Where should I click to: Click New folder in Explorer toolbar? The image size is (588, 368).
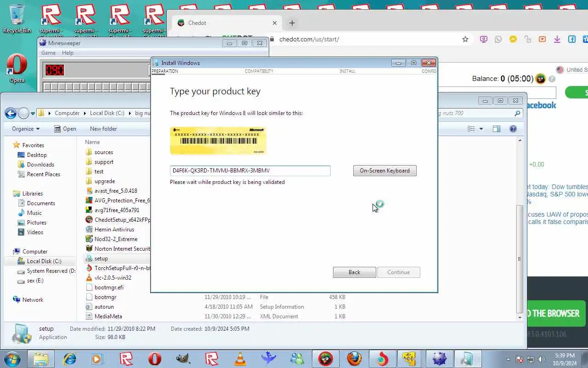point(103,129)
